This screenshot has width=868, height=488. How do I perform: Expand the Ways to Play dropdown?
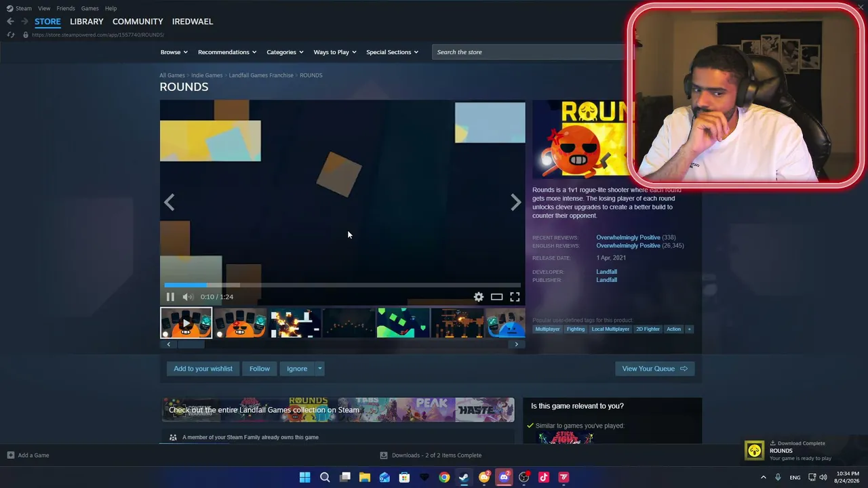(x=335, y=52)
